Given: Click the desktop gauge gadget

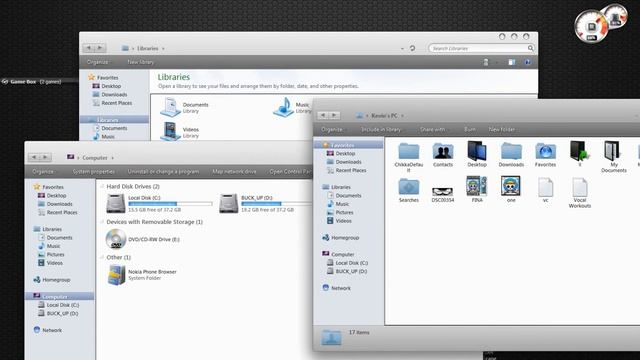Looking at the screenshot, I should [600, 23].
